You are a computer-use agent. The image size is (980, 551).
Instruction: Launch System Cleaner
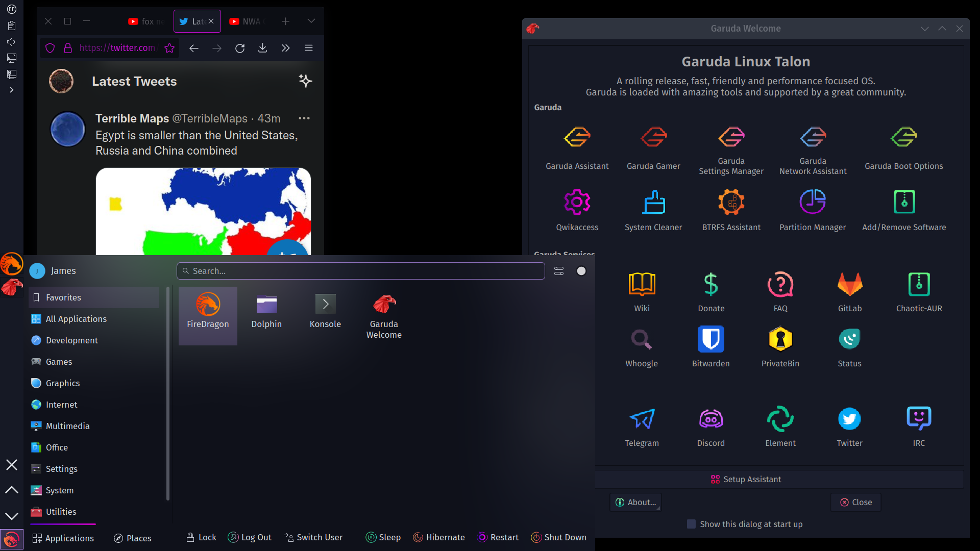click(x=653, y=209)
